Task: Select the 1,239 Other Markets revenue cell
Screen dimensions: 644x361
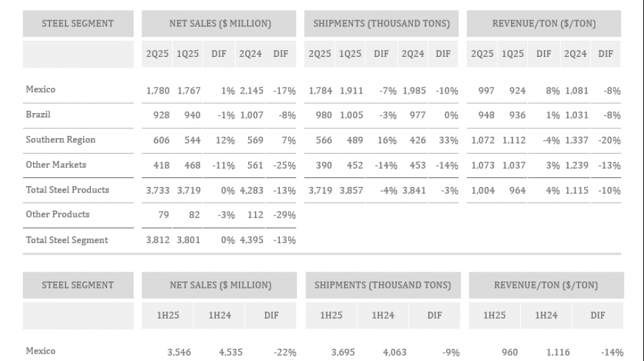Action: (x=576, y=165)
